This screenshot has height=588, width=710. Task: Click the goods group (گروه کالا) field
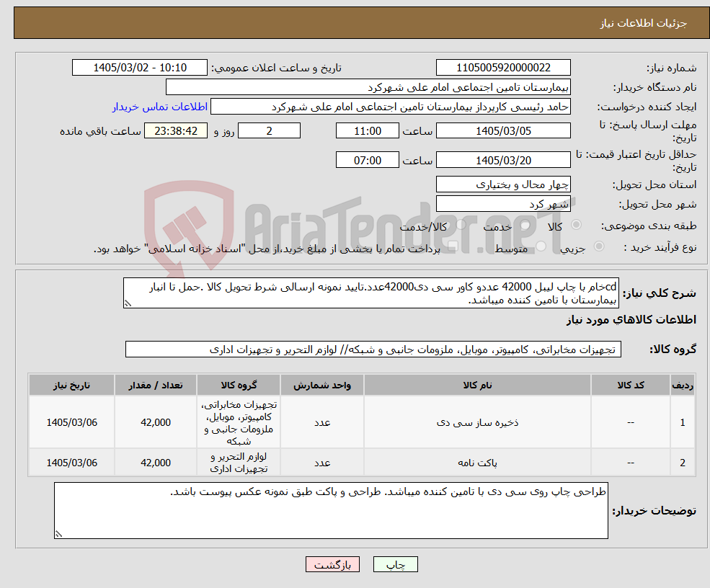[x=373, y=349]
